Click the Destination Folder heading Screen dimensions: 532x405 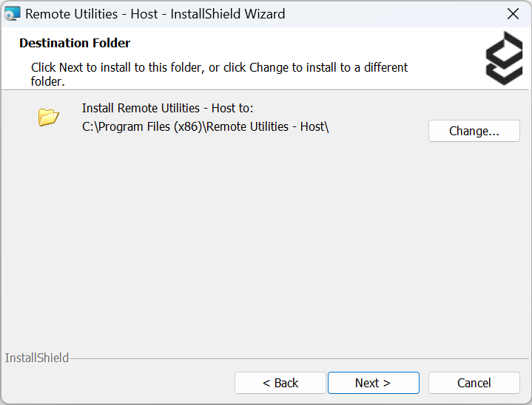[75, 43]
